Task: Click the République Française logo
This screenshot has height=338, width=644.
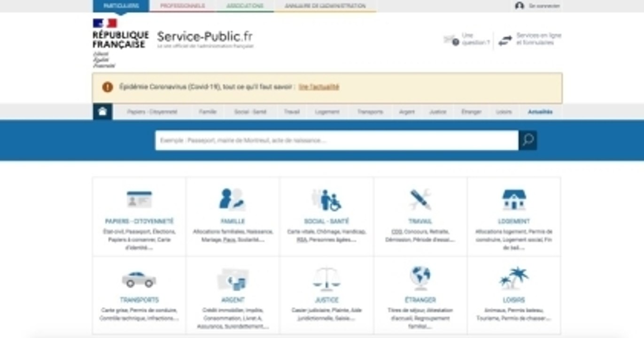Action: click(x=120, y=43)
